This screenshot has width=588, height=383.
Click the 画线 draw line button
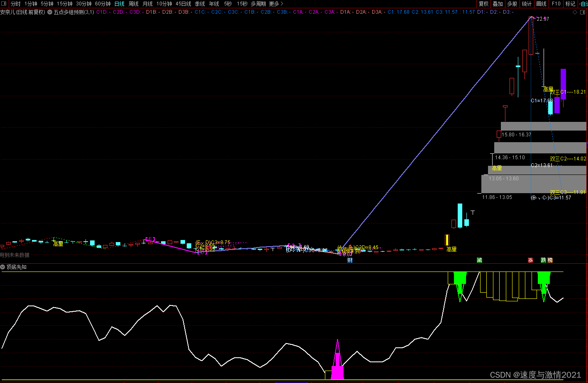click(541, 4)
